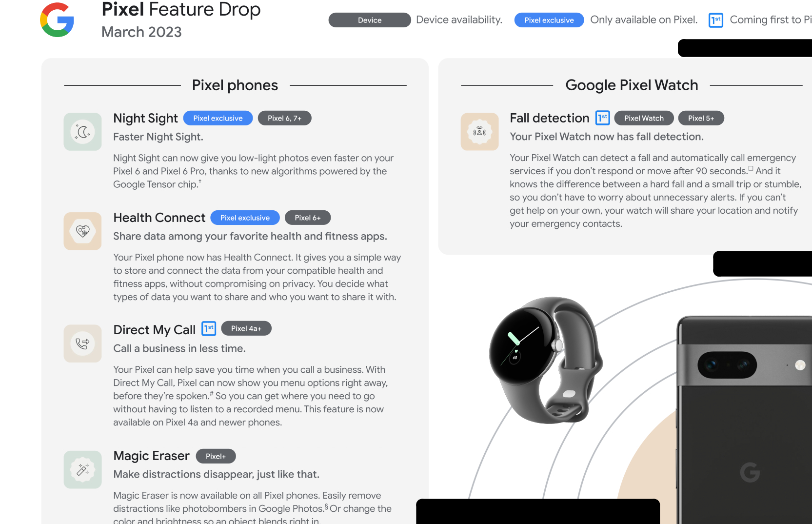Click the gray Device legend pill
Image resolution: width=812 pixels, height=524 pixels.
(x=370, y=20)
